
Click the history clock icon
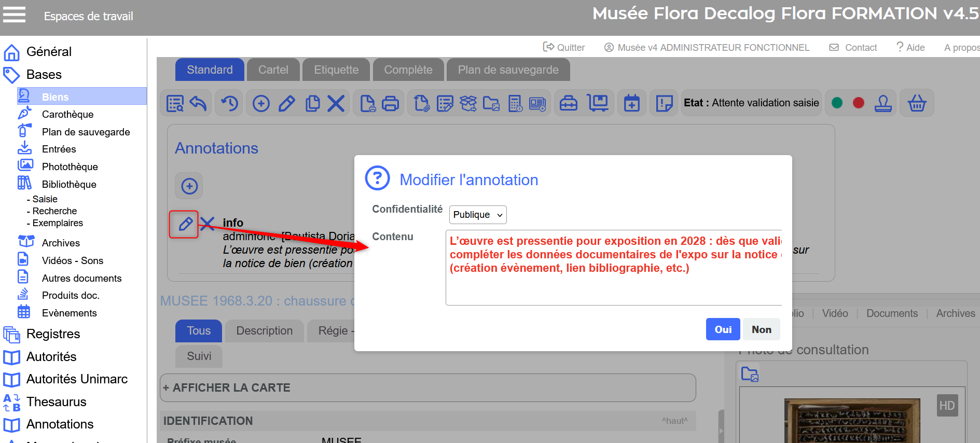point(229,103)
